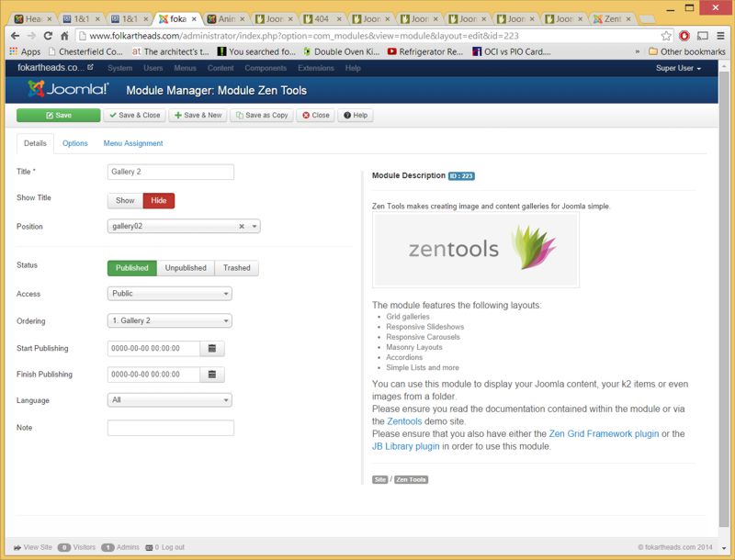Open the System menu
The height and width of the screenshot is (560, 735).
[120, 68]
